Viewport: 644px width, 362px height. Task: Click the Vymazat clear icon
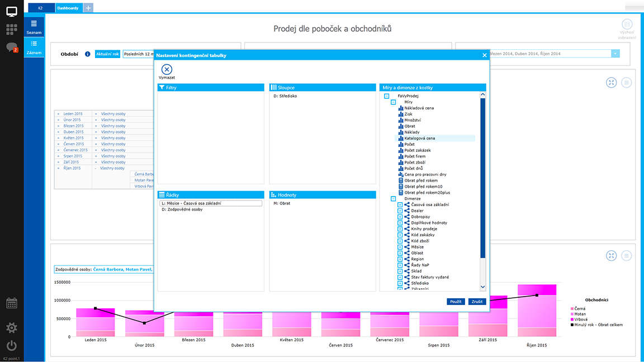[x=167, y=69]
